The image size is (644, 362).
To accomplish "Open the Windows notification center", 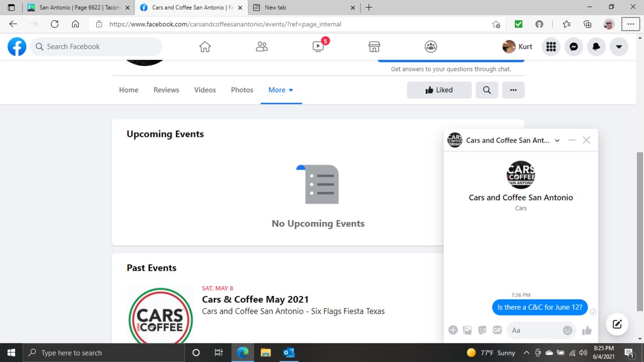I will (x=629, y=352).
